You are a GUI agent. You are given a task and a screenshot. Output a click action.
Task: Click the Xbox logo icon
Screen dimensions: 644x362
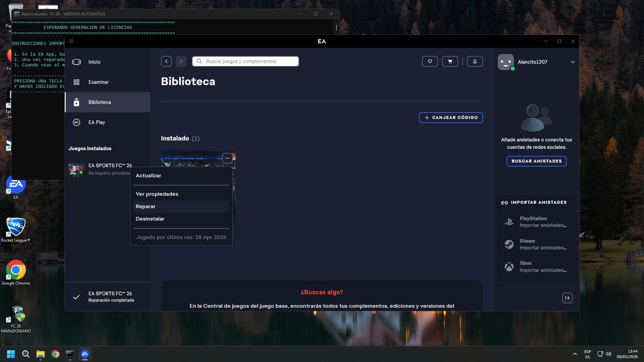(509, 267)
